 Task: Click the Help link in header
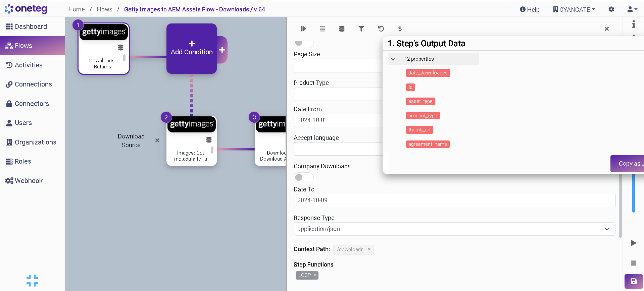(x=530, y=9)
